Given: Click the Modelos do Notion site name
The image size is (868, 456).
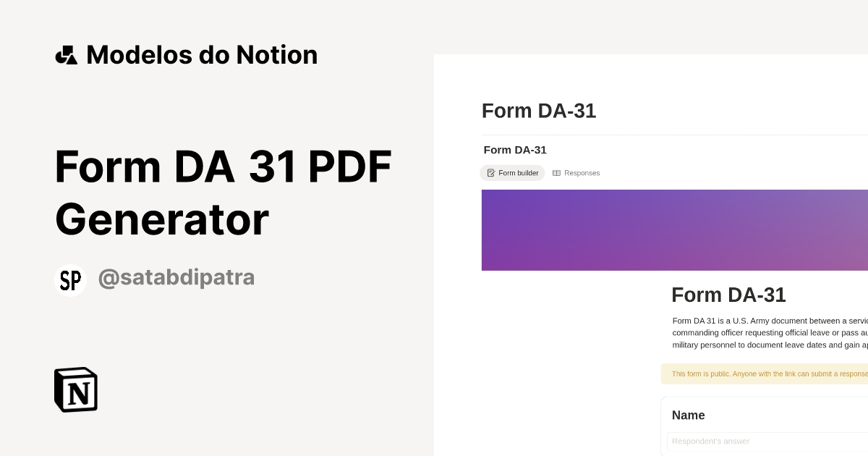Looking at the screenshot, I should pyautogui.click(x=202, y=54).
